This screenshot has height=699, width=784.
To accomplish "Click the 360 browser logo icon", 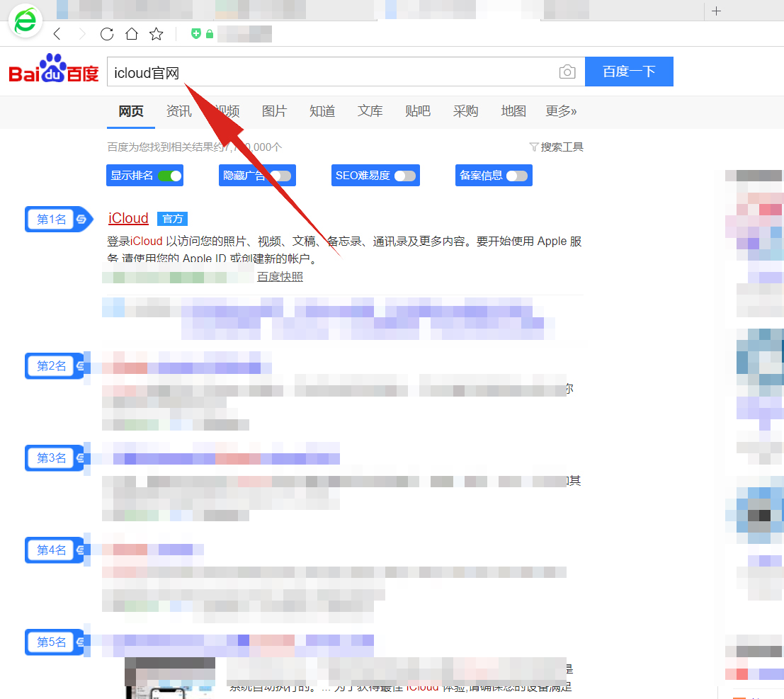I will (25, 21).
